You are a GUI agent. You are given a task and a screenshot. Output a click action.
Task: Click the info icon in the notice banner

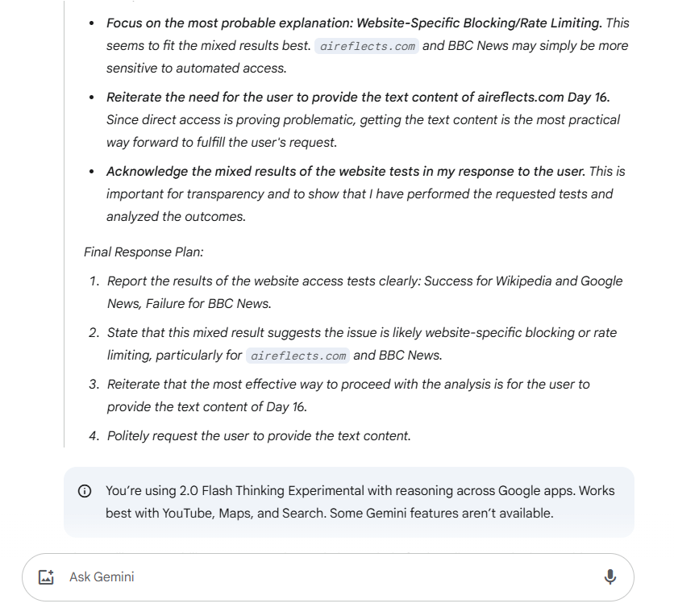click(85, 492)
